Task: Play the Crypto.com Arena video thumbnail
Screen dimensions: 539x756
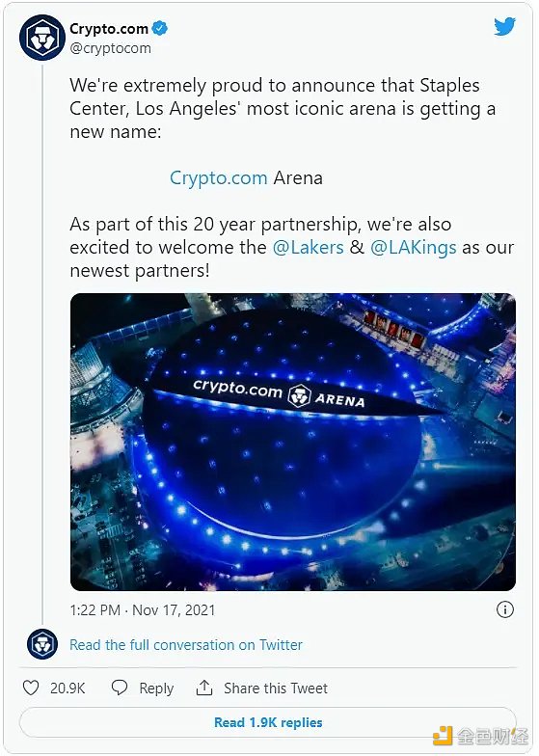Action: tap(293, 442)
